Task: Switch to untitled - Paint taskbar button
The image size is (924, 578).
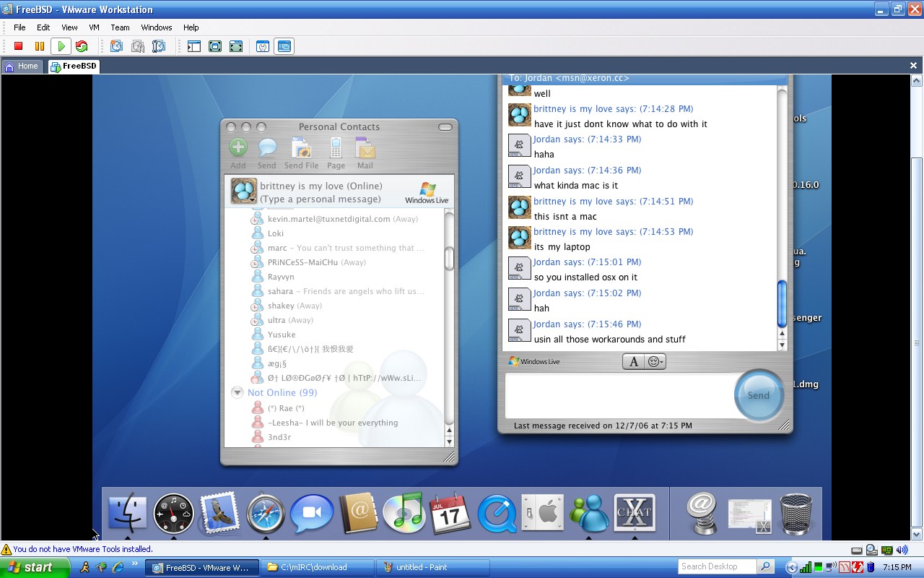Action: point(433,567)
